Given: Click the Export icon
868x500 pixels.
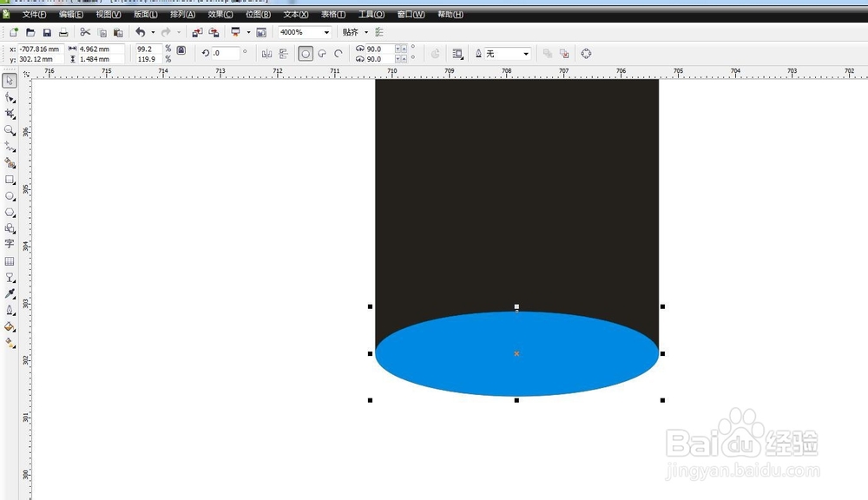Looking at the screenshot, I should click(x=214, y=32).
